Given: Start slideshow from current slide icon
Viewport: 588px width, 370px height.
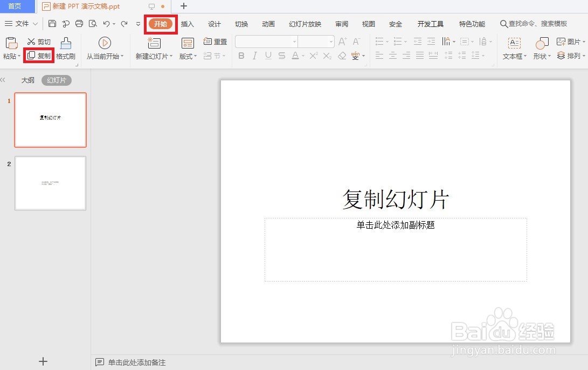Looking at the screenshot, I should [x=105, y=43].
